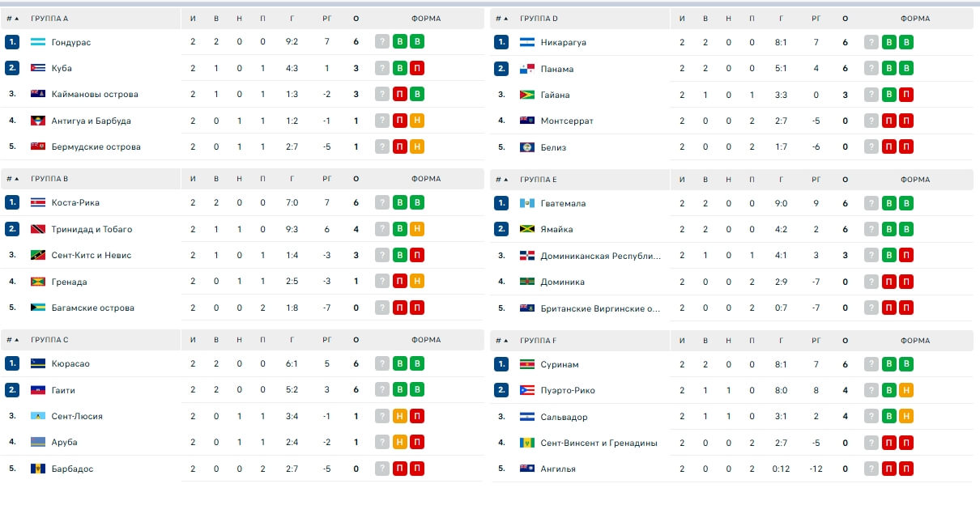Click the Barbados flag icon
This screenshot has width=980, height=505.
click(37, 469)
